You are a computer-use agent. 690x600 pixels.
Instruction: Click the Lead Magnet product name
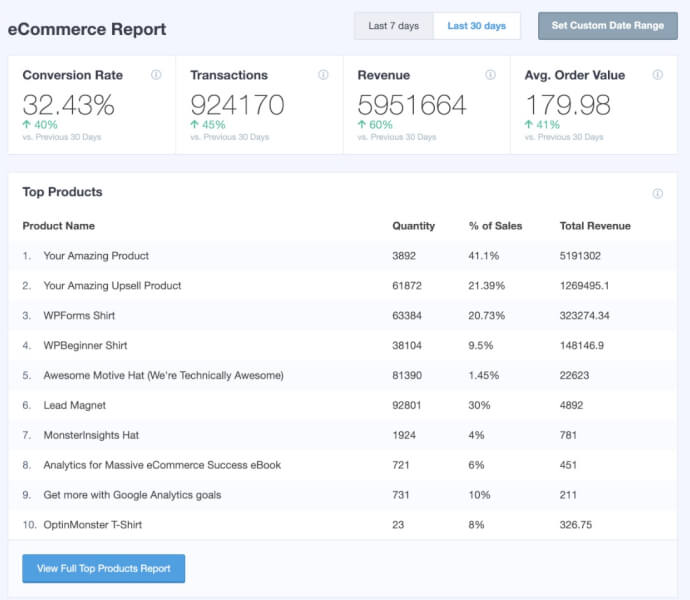[x=74, y=405]
